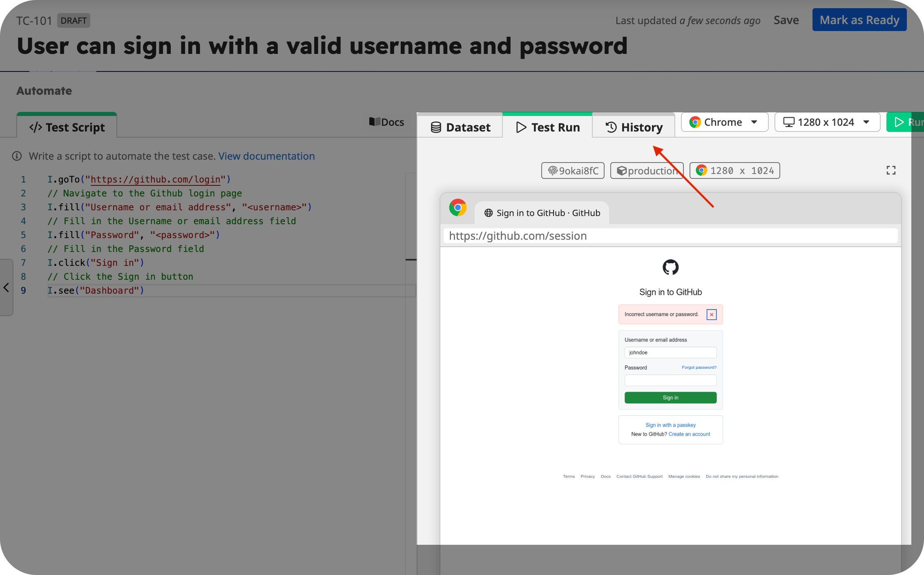
Task: Click the comment on line 8
Action: (120, 276)
